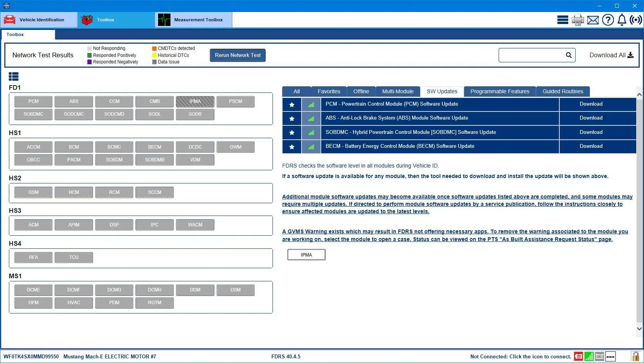Screen dimensions: 644x363
Task: Open the hamburger menu icon
Action: click(x=562, y=20)
